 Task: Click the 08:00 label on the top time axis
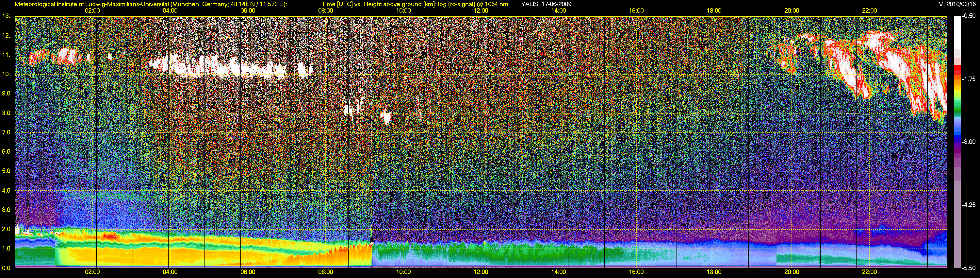(x=326, y=11)
